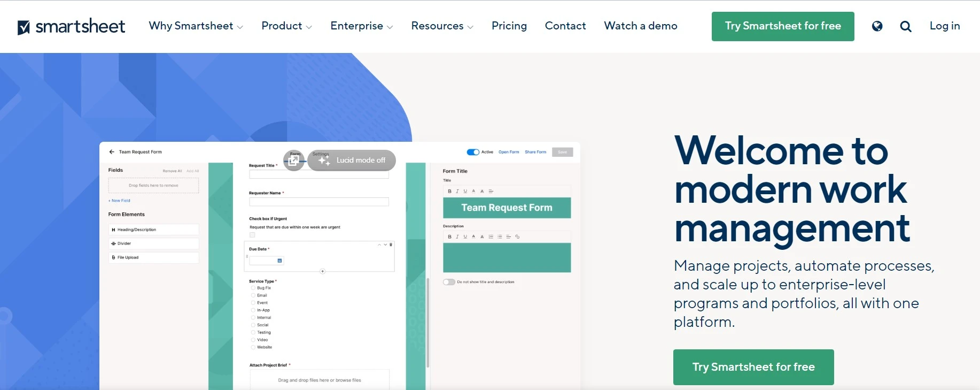Screen dimensions: 980x390
Task: Click Italic in the Title toolbar
Action: (457, 191)
